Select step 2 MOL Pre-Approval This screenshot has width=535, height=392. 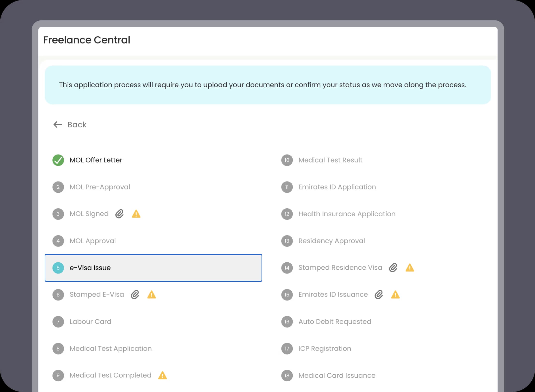pos(100,187)
